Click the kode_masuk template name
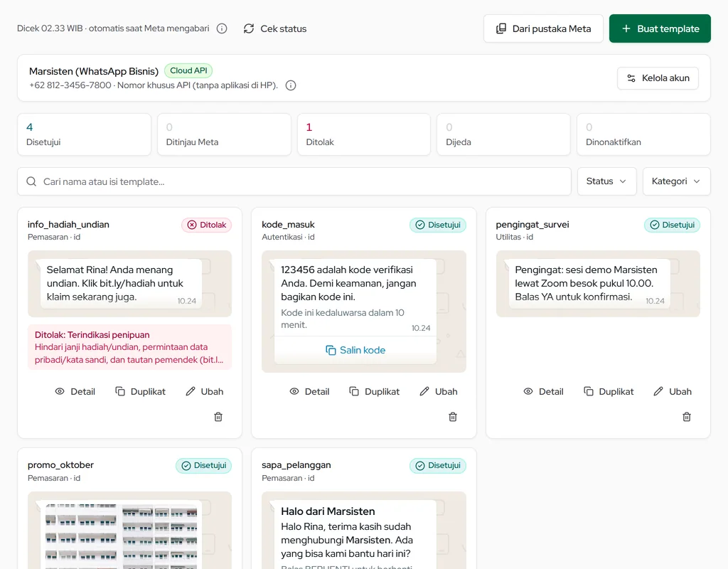Image resolution: width=728 pixels, height=569 pixels. click(289, 224)
